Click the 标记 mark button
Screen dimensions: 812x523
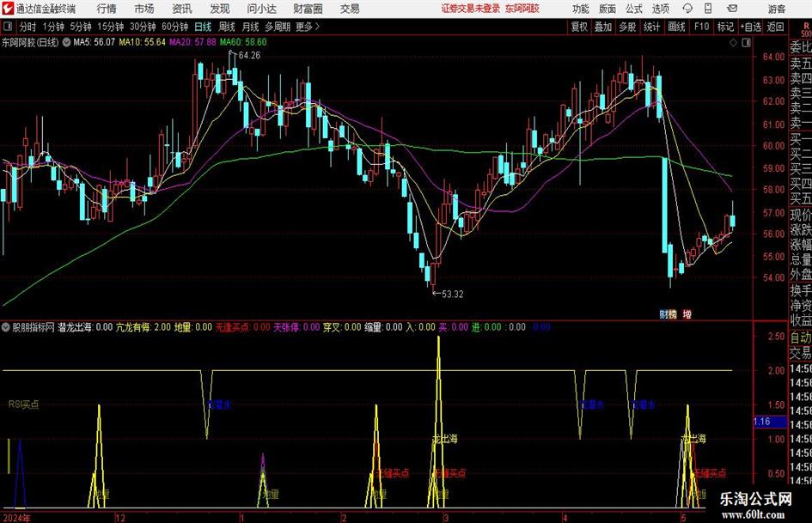725,27
